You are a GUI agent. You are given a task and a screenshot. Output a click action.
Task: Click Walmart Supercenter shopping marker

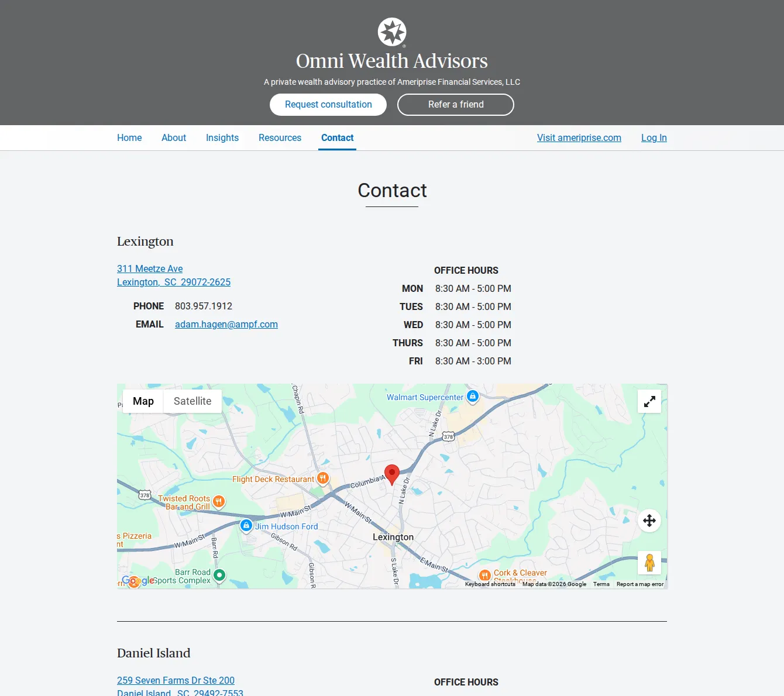pos(473,397)
